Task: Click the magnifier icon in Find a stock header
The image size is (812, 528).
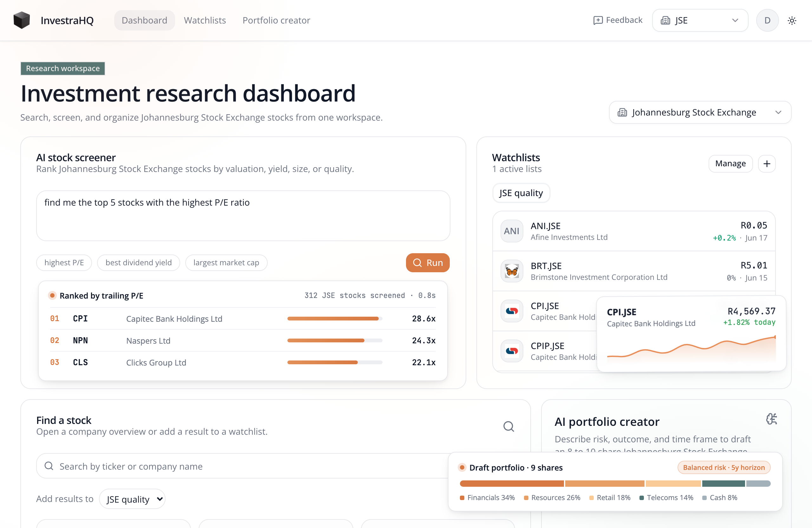Action: click(508, 426)
